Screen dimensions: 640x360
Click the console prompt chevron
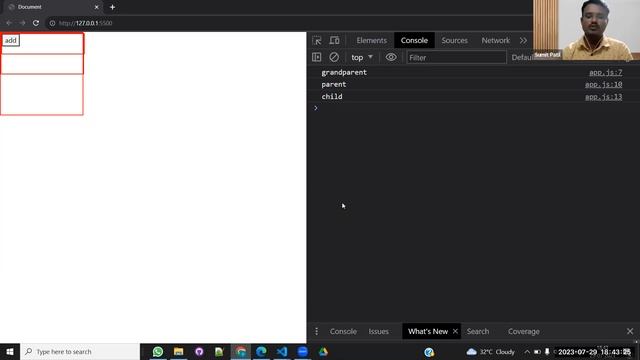(316, 108)
